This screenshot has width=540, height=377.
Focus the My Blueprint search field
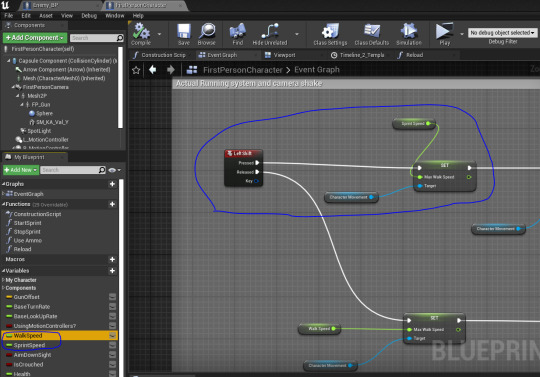[73, 170]
